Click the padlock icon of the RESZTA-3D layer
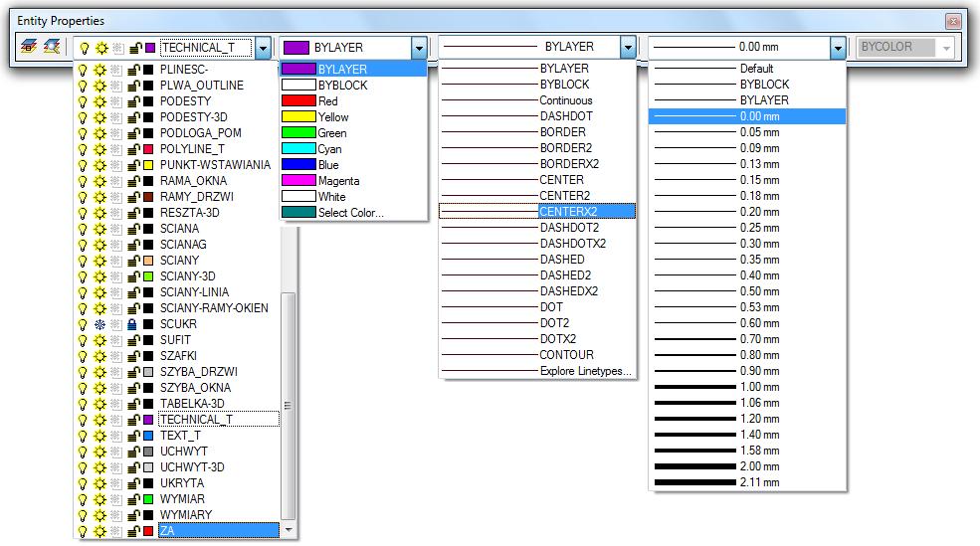This screenshot has width=980, height=546. [x=133, y=213]
